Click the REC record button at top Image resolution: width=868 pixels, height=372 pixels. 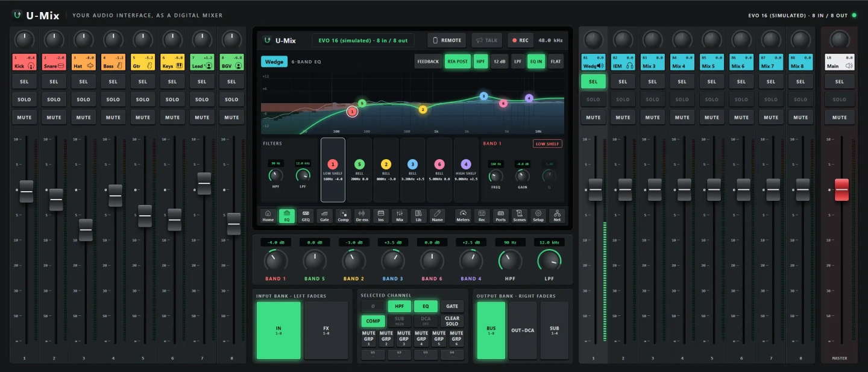click(x=520, y=40)
